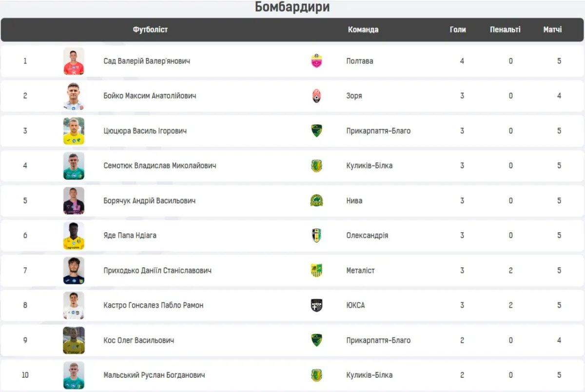The image size is (585, 392).
Task: Open player link Цюцюра Василь Ігорович
Action: pyautogui.click(x=145, y=131)
